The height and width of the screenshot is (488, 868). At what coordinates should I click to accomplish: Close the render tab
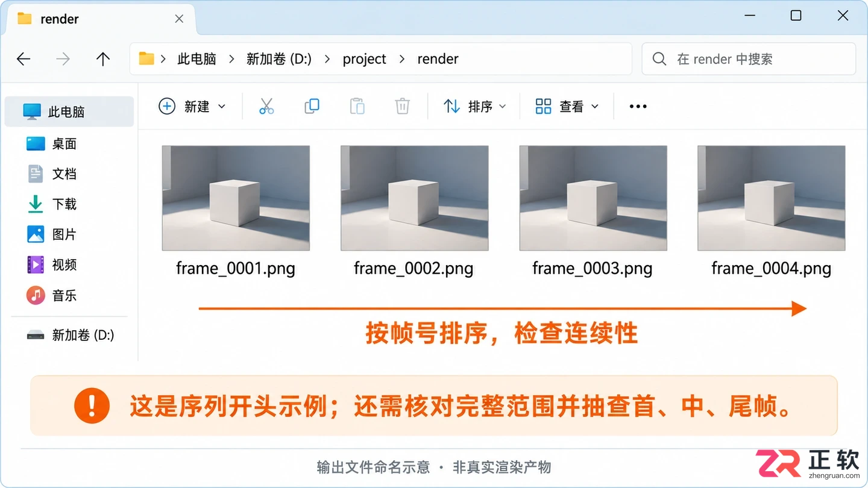point(179,19)
